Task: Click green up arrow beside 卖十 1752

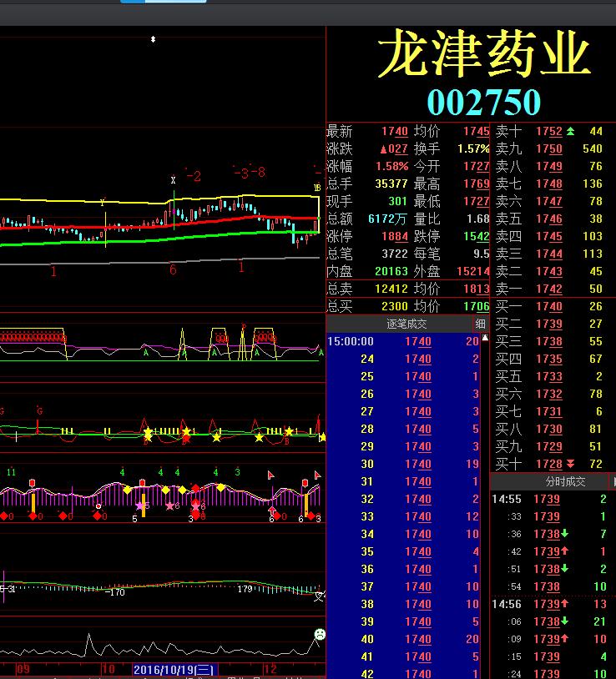Action: point(571,131)
